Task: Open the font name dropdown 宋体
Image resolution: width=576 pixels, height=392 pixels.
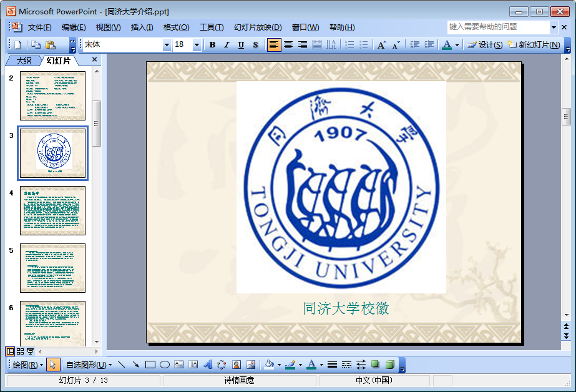Action: (x=167, y=45)
